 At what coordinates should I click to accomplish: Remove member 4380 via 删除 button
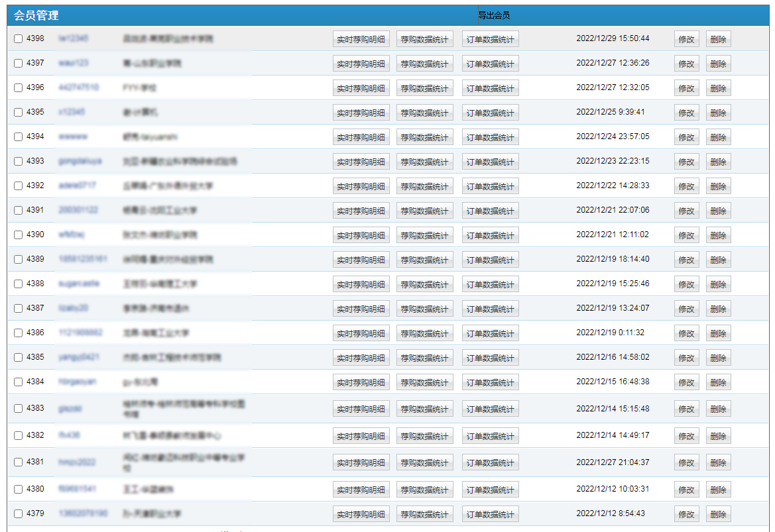tap(718, 490)
